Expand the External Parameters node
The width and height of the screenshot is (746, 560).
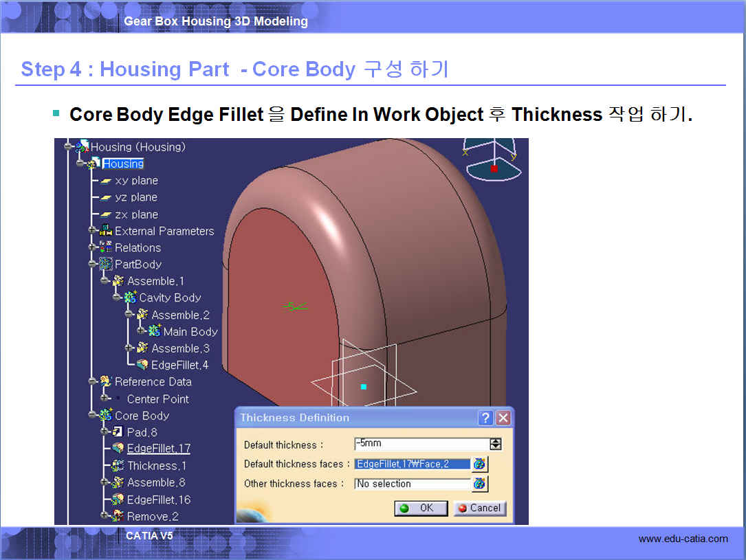click(x=93, y=231)
